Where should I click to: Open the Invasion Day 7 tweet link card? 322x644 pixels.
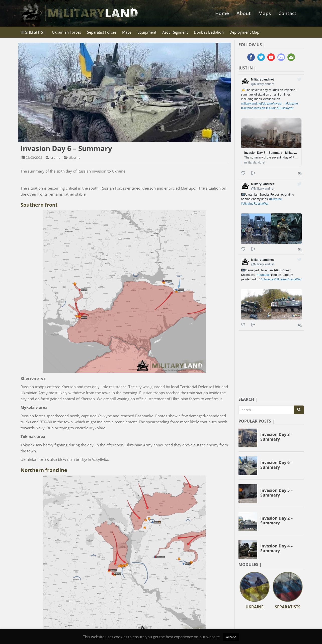point(271,142)
